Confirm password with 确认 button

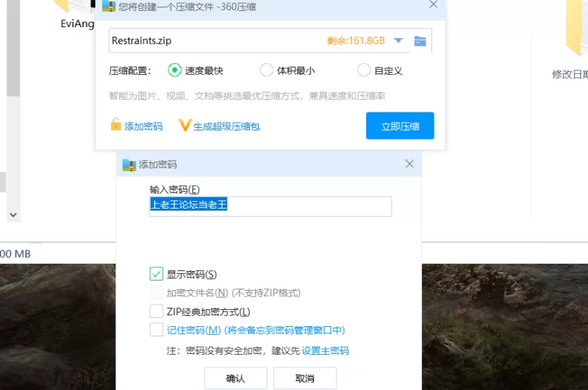tap(235, 378)
